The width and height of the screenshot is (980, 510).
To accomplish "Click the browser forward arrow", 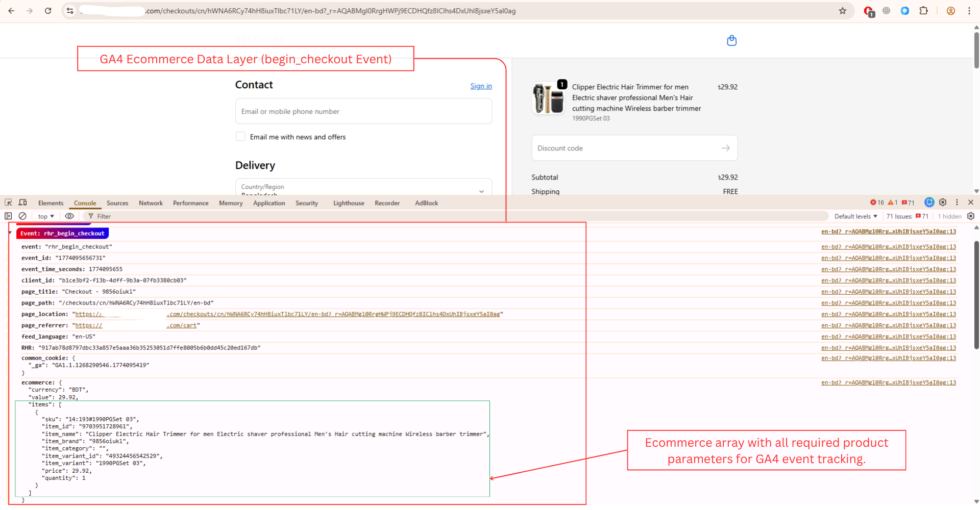I will click(x=30, y=11).
